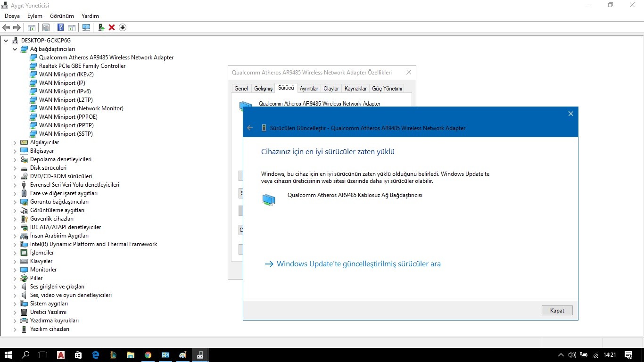The image size is (644, 362).
Task: Open the Wi-Fi network tray icon
Action: tap(596, 355)
